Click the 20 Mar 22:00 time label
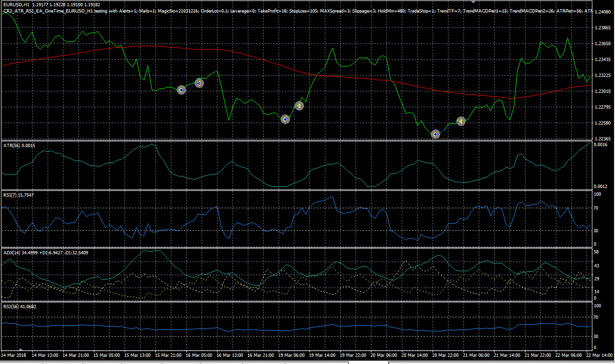 pyautogui.click(x=446, y=355)
